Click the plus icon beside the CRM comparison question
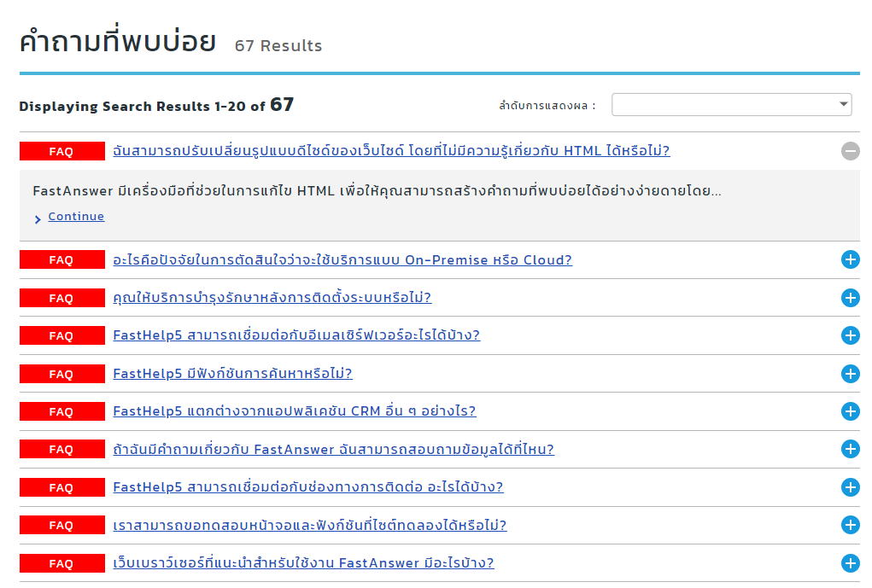 (x=850, y=410)
